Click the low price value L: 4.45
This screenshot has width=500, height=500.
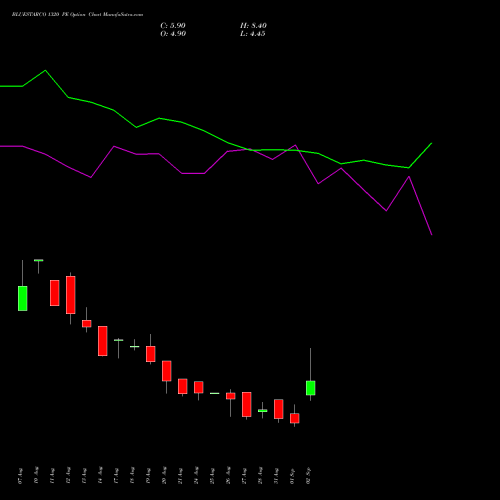tap(253, 34)
